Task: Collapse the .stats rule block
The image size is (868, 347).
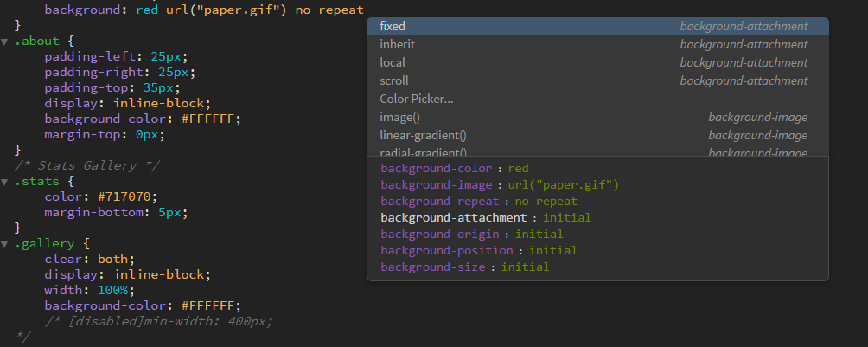Action: pyautogui.click(x=5, y=181)
